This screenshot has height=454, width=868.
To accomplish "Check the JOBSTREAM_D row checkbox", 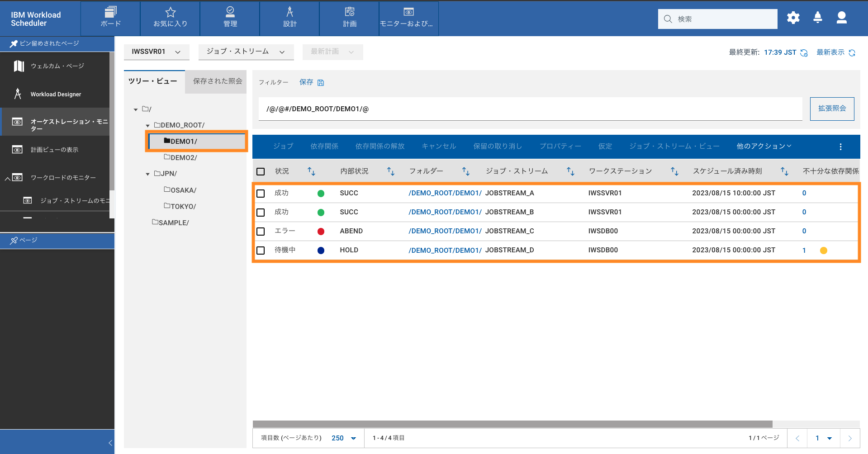I will tap(261, 251).
